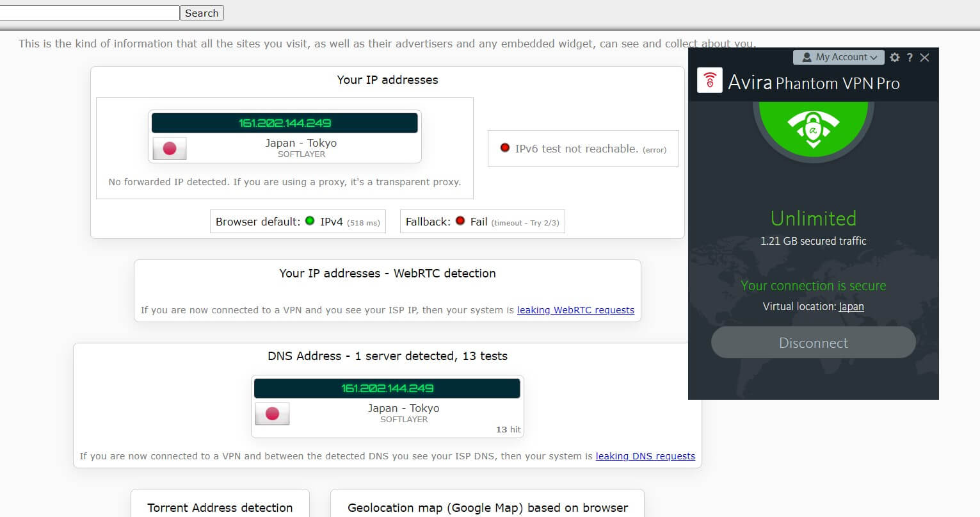Click the DNS Address - 1 server detected heading

click(387, 356)
